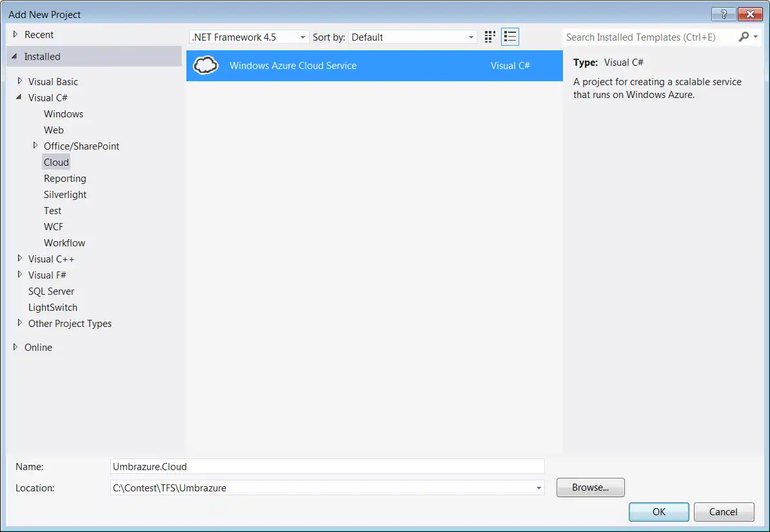Expand the Visual F# node
Viewport: 770px width, 532px height.
19,274
